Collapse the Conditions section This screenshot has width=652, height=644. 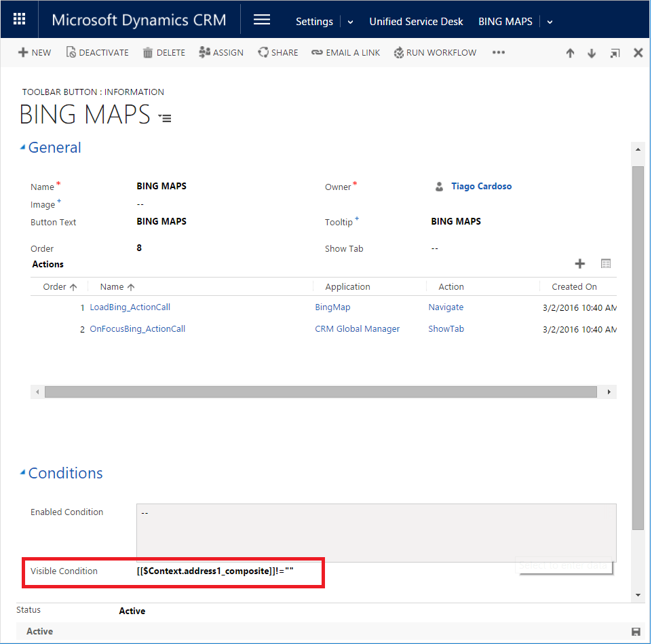[x=23, y=473]
